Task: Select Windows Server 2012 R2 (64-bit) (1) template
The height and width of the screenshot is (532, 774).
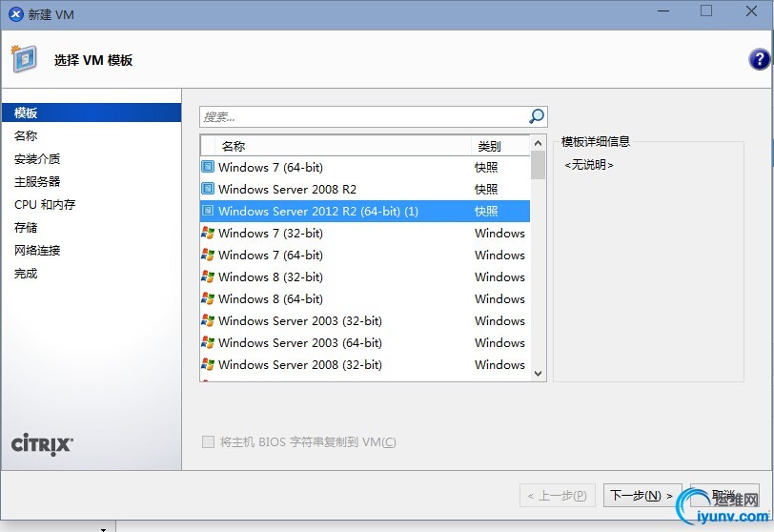Action: coord(318,212)
